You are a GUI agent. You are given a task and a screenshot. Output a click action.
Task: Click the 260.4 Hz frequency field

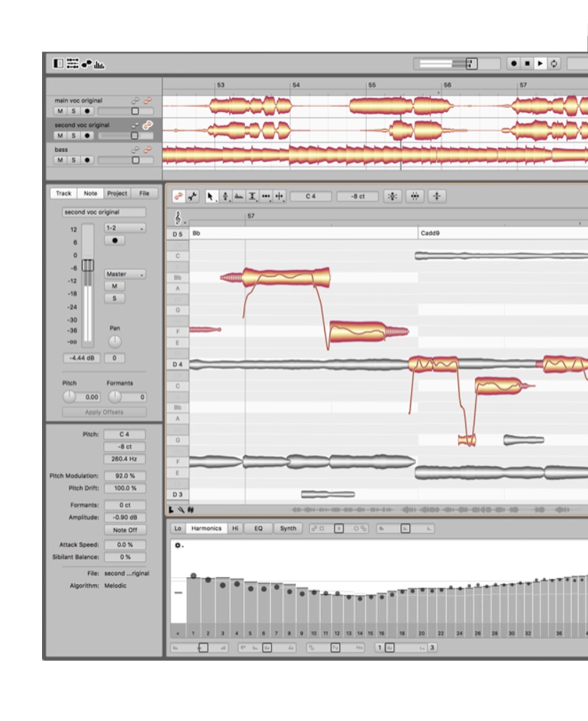click(124, 459)
